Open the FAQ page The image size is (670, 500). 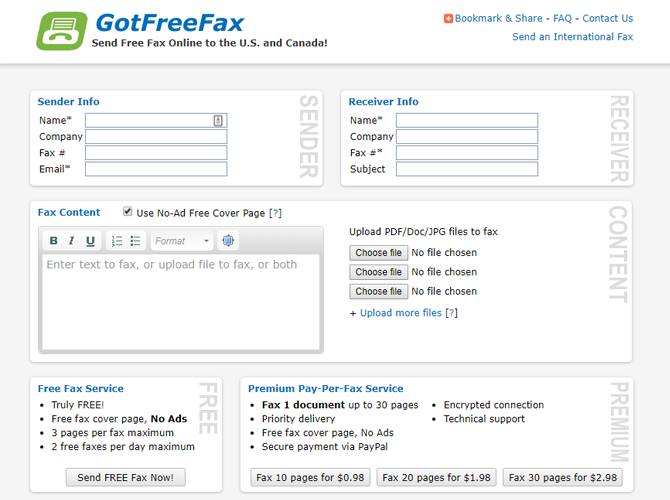[562, 18]
